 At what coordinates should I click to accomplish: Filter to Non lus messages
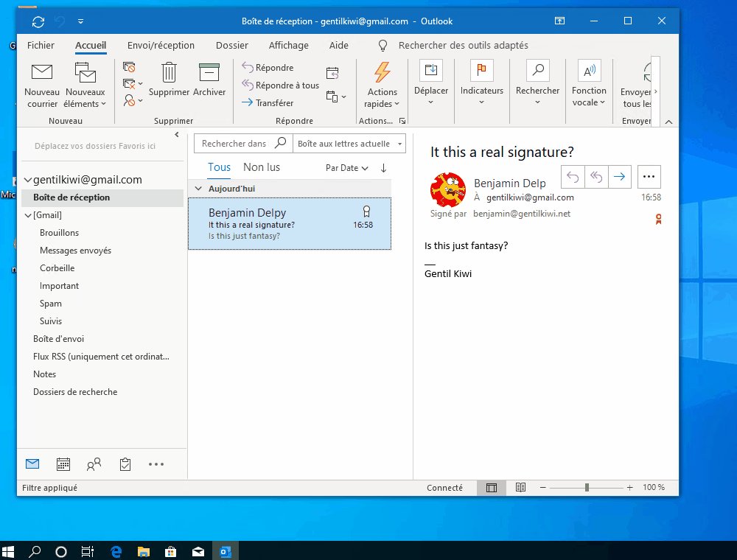coord(262,167)
